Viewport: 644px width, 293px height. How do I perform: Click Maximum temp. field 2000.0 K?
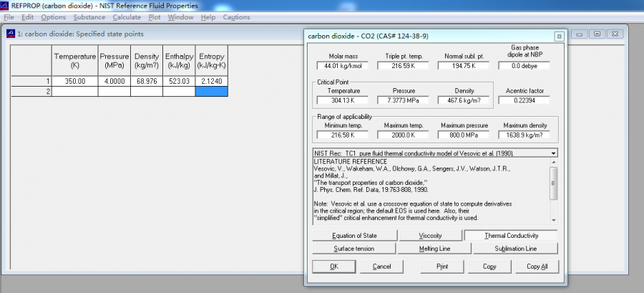403,135
